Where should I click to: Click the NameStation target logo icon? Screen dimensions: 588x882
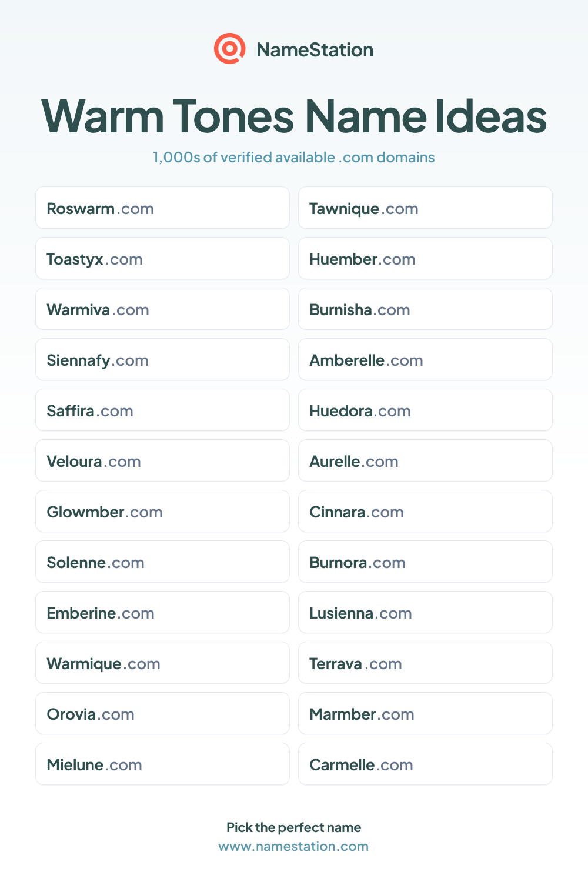[229, 49]
